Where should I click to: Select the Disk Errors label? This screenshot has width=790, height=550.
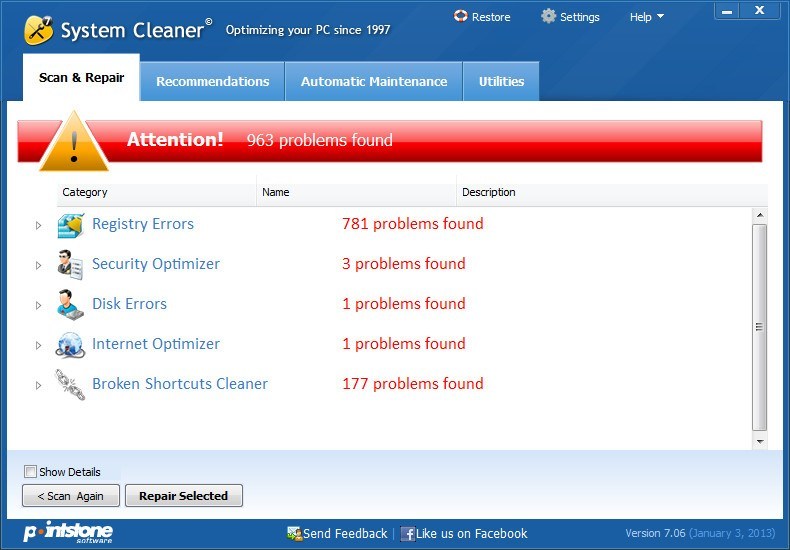(129, 304)
